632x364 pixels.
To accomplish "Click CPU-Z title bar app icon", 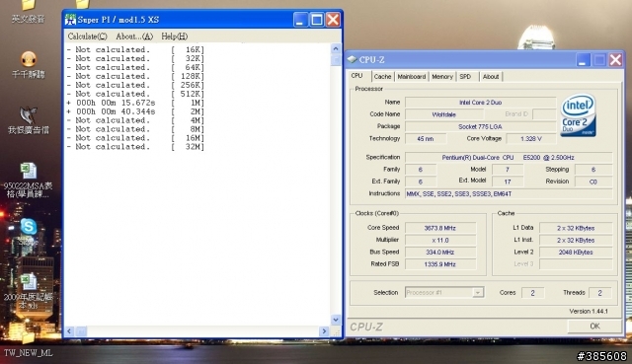I will (x=353, y=59).
